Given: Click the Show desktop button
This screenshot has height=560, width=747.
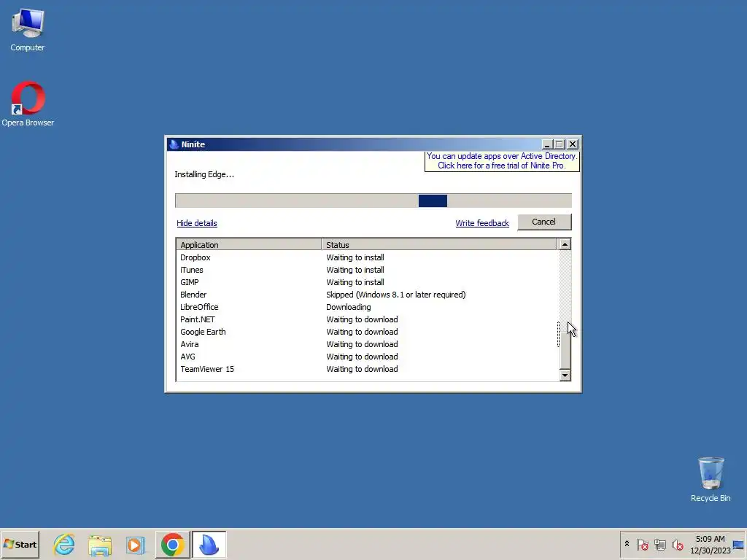Looking at the screenshot, I should point(739,544).
